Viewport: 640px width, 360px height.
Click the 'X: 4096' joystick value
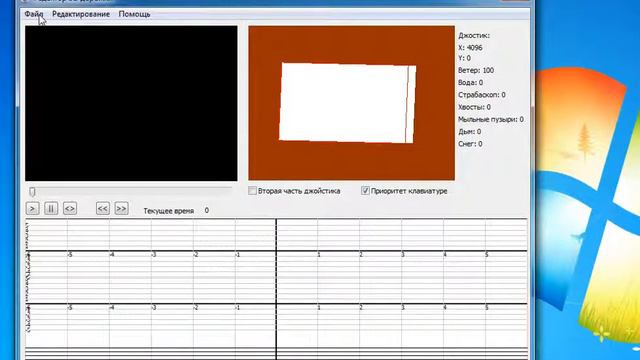click(x=470, y=48)
